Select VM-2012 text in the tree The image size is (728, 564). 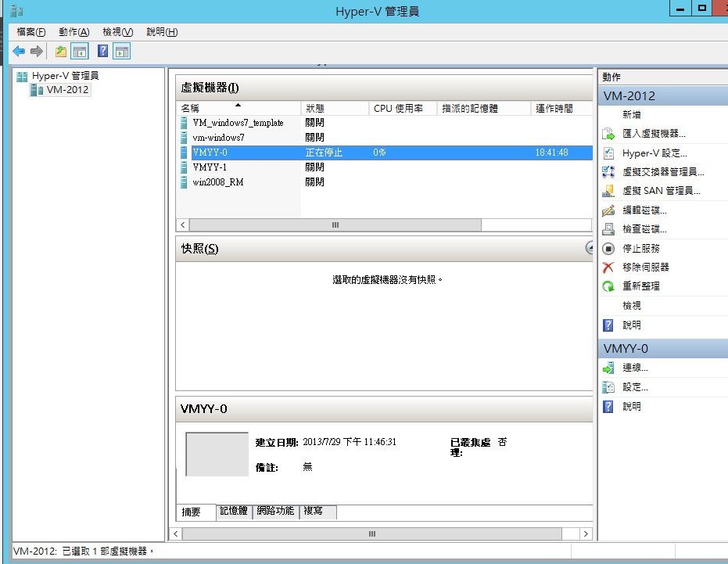point(67,90)
